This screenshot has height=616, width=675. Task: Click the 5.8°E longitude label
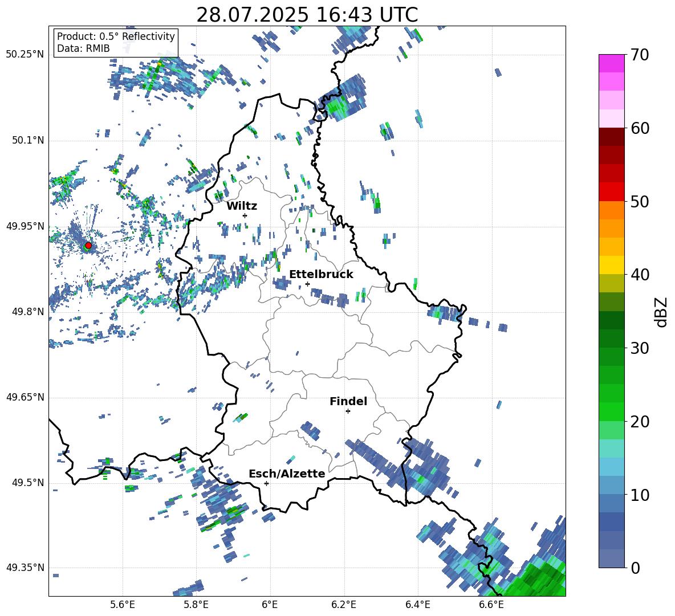[x=196, y=605]
